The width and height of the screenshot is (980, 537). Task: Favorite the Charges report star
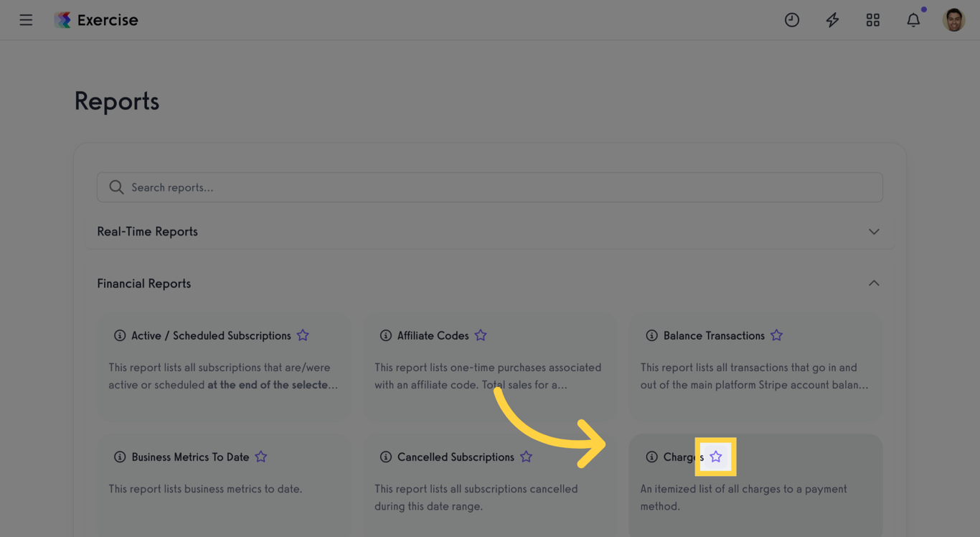[715, 457]
